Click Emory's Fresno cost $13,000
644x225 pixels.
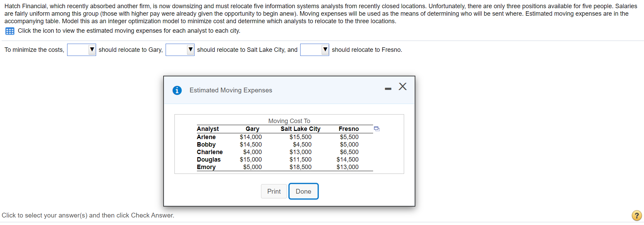(348, 167)
